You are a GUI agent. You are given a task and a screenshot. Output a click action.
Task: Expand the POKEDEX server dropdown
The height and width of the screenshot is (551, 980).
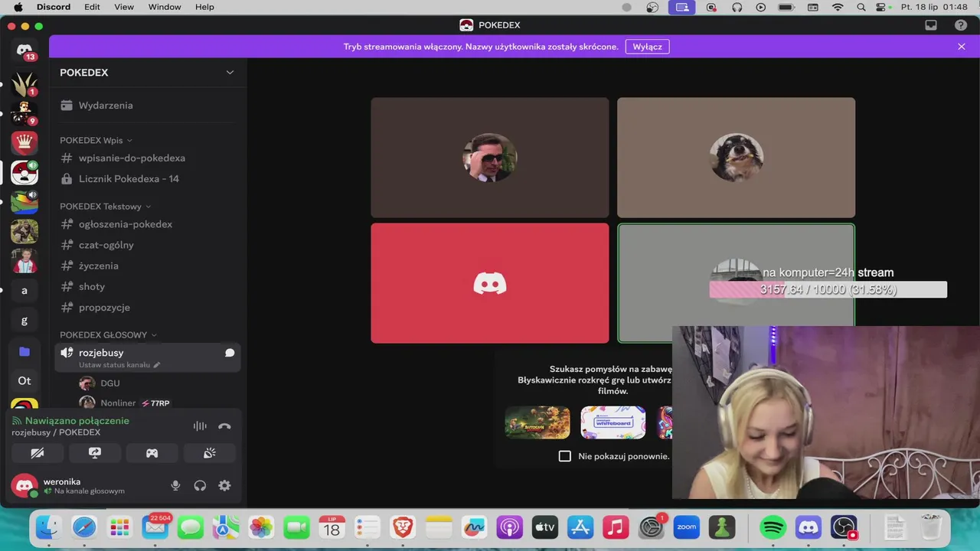230,73
